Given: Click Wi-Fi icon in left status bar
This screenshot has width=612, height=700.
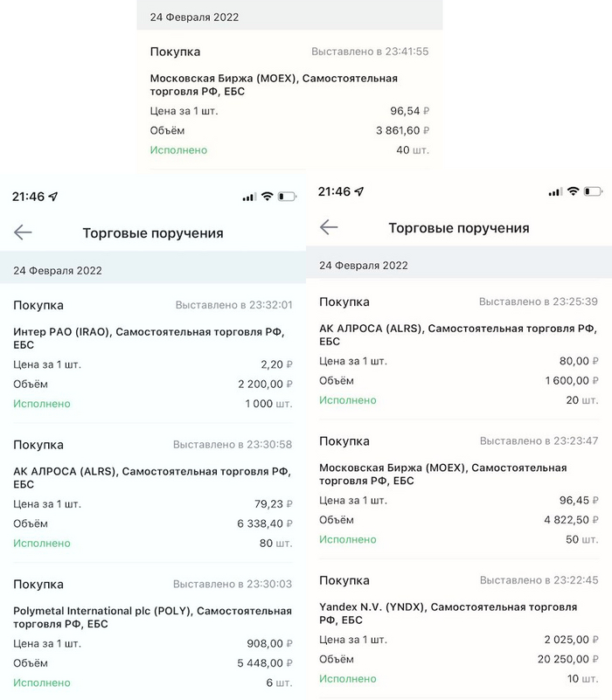Looking at the screenshot, I should pos(268,197).
